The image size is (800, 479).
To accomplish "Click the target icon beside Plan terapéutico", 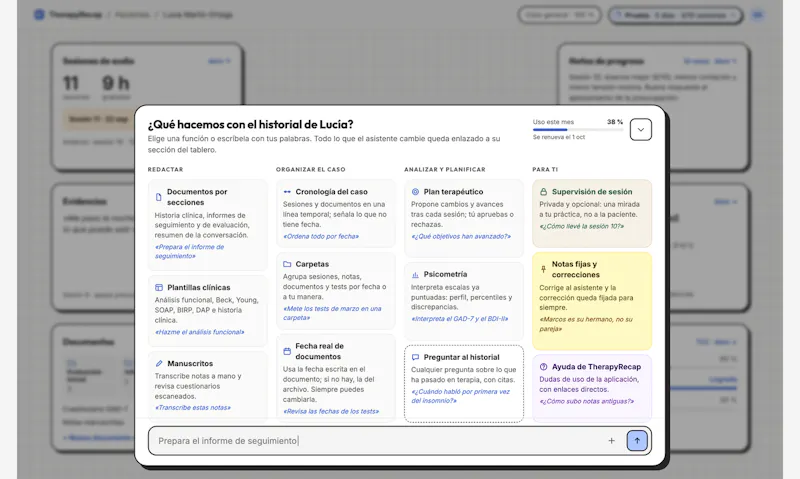I will point(415,192).
